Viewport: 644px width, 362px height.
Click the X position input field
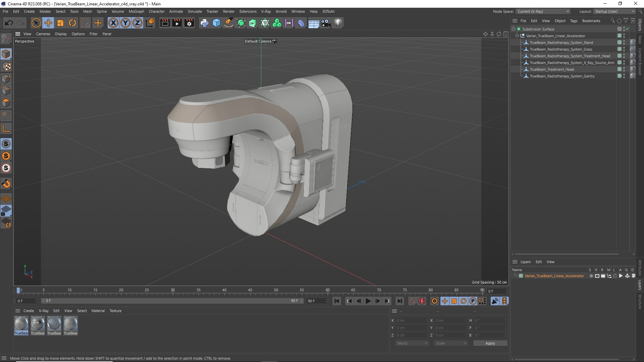[x=413, y=321]
